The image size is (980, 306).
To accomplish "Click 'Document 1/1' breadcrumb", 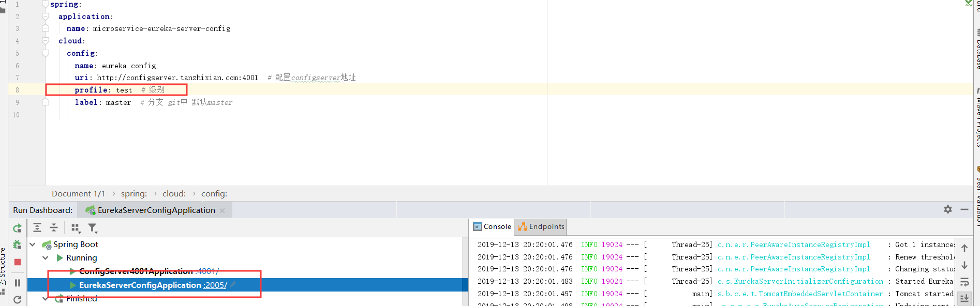I will (x=78, y=194).
